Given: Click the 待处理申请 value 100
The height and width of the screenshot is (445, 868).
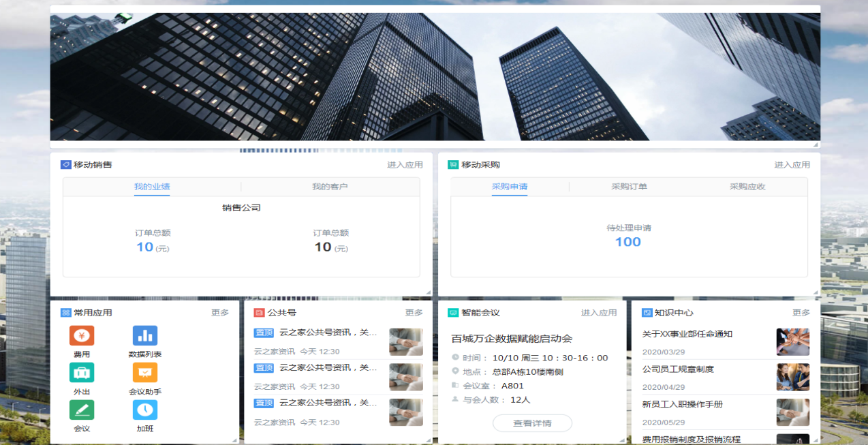Looking at the screenshot, I should (x=628, y=242).
